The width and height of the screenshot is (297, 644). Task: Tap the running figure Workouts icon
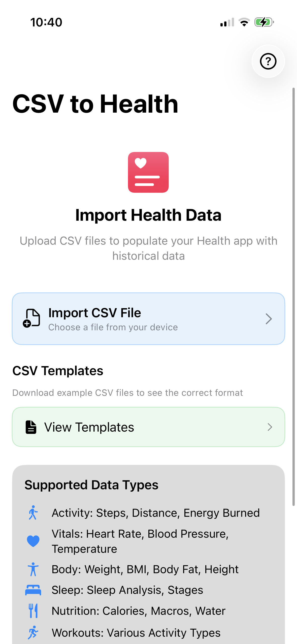(x=33, y=632)
